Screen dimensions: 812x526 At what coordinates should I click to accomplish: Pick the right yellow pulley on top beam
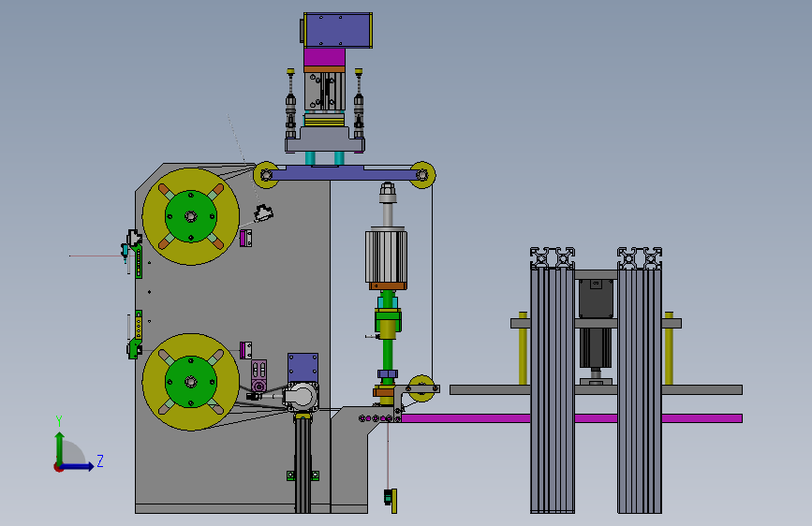[x=422, y=175]
